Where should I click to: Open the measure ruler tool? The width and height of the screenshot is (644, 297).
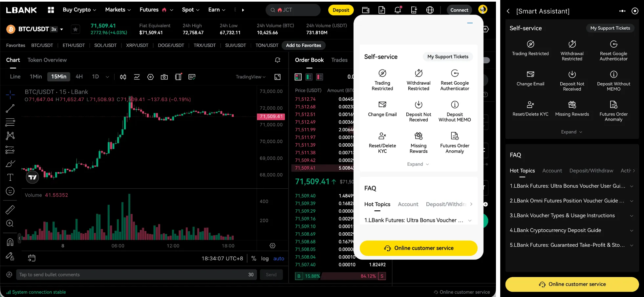[x=10, y=209]
